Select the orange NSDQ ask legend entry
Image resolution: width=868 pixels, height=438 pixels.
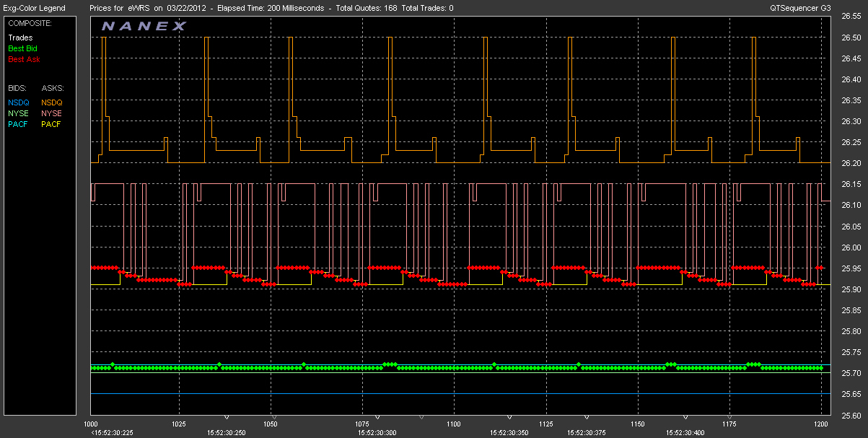tap(53, 102)
